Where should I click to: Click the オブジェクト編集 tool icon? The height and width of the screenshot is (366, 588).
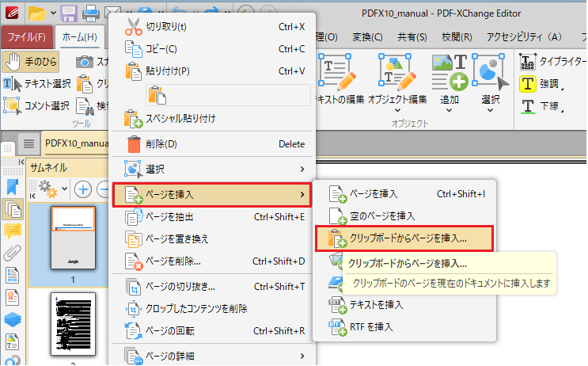pos(397,74)
